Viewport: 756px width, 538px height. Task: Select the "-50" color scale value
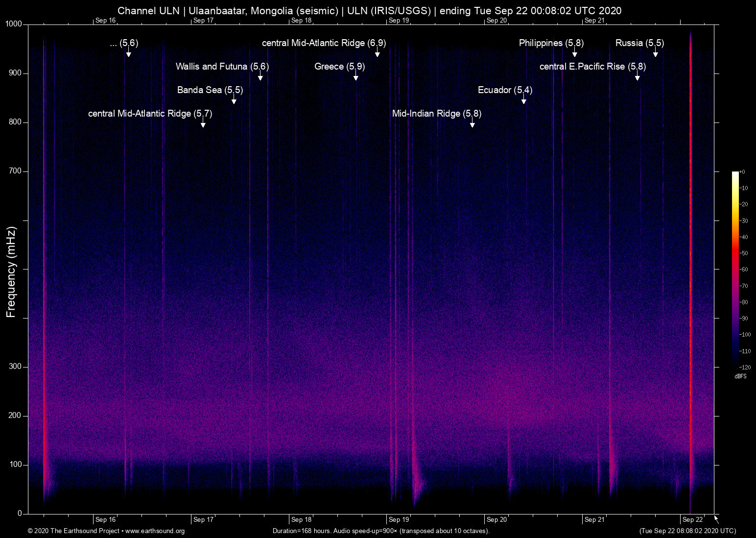point(743,253)
